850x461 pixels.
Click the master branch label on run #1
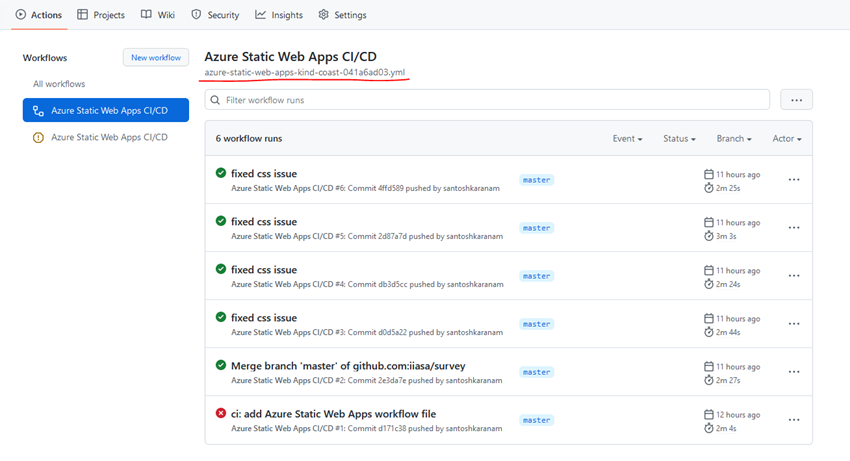pos(536,420)
